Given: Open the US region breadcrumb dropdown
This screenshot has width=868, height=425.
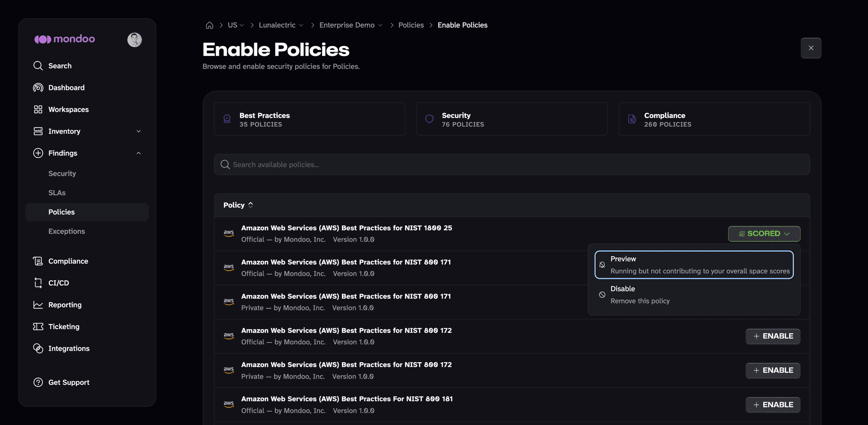Looking at the screenshot, I should tap(236, 25).
